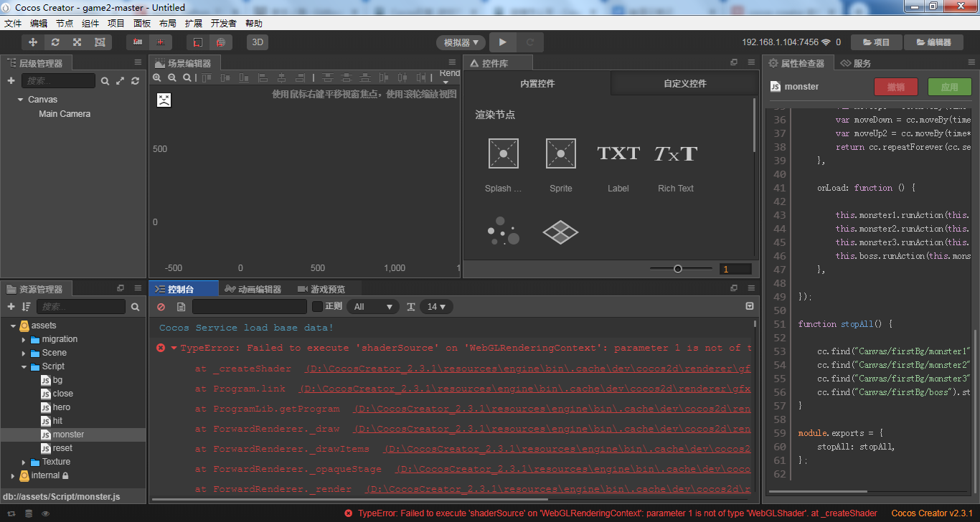Switch to center anchor mode
The image size is (980, 522).
(x=160, y=42)
